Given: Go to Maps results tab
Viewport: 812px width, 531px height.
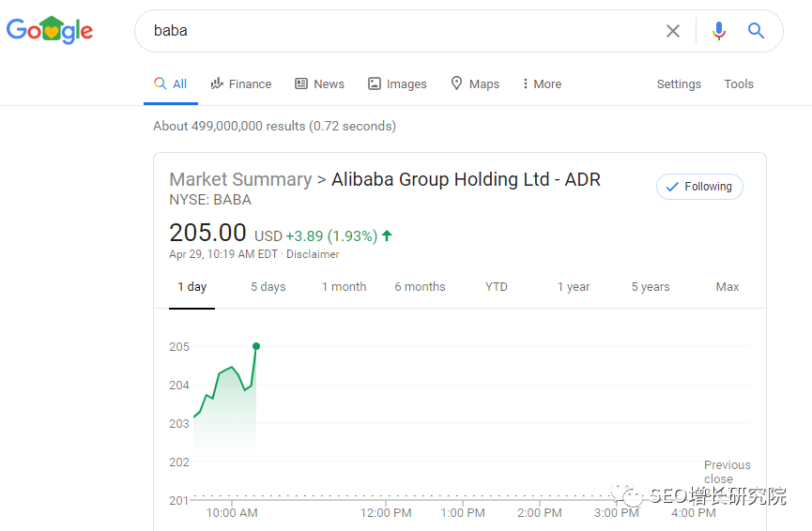Looking at the screenshot, I should coord(475,84).
